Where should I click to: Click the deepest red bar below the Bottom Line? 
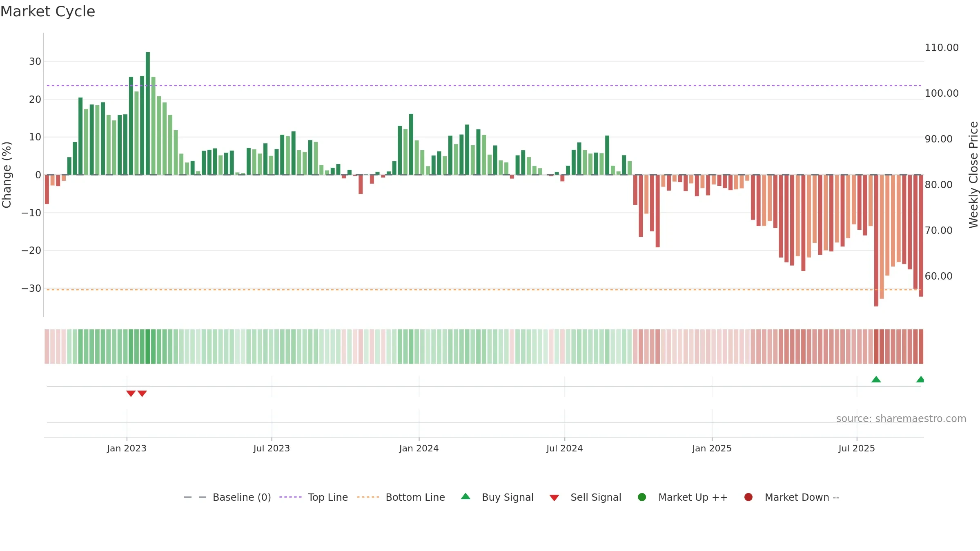(876, 240)
